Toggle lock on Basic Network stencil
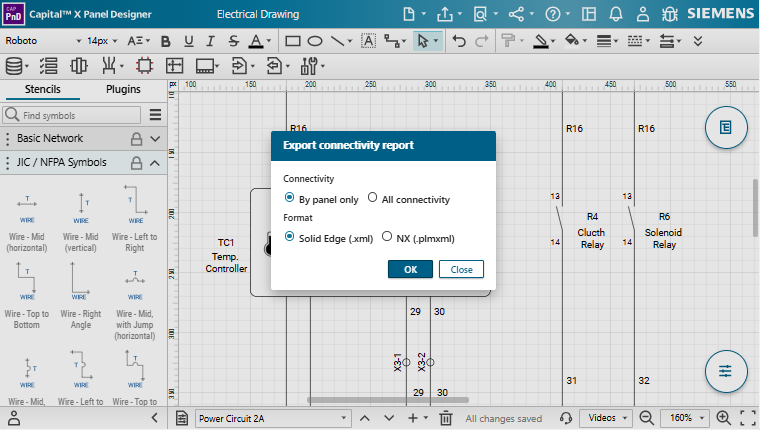This screenshot has width=760, height=430. [x=137, y=139]
